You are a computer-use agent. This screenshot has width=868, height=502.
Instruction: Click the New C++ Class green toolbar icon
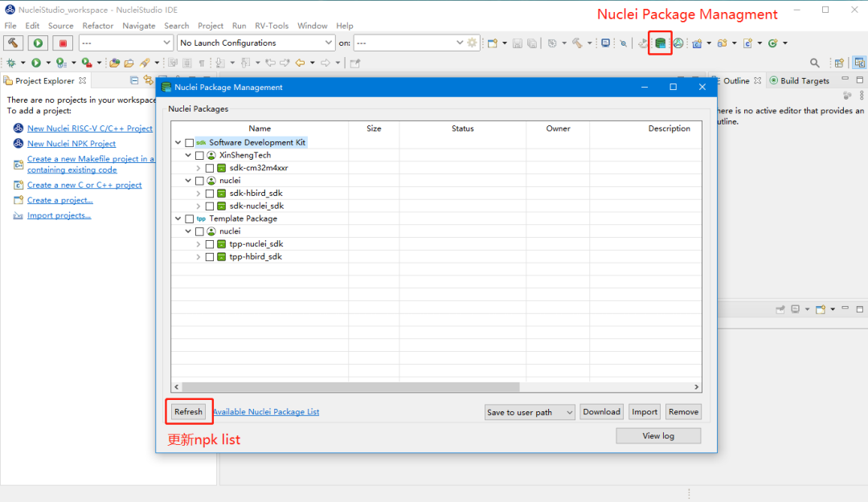point(773,43)
